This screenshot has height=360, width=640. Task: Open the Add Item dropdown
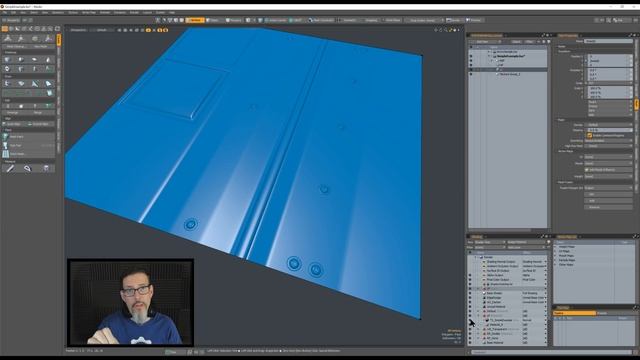tap(485, 42)
